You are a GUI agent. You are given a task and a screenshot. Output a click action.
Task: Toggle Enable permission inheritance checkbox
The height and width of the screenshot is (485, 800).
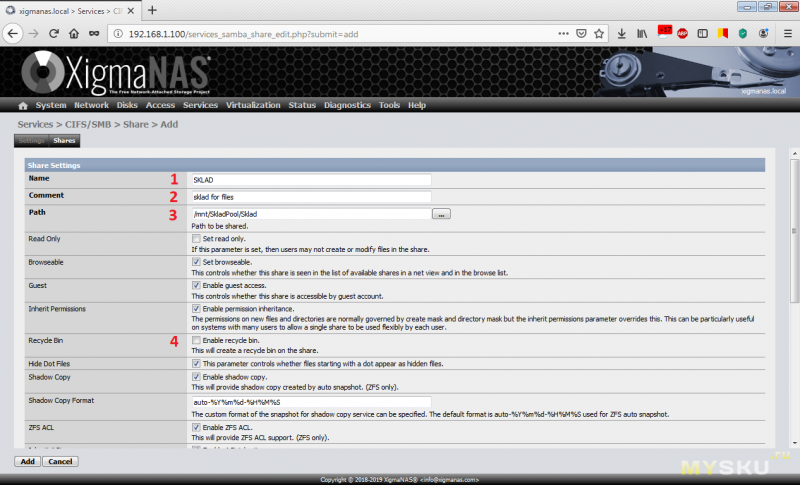196,309
